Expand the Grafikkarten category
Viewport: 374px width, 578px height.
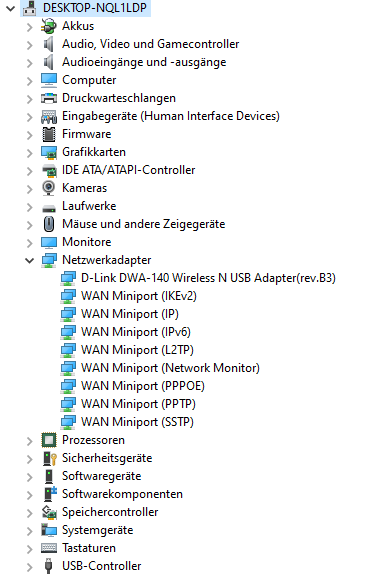click(29, 153)
